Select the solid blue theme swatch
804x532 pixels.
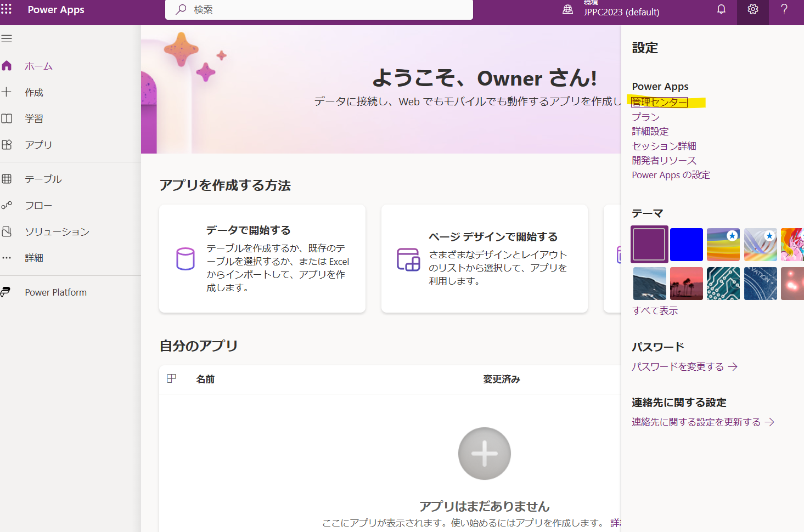(687, 245)
